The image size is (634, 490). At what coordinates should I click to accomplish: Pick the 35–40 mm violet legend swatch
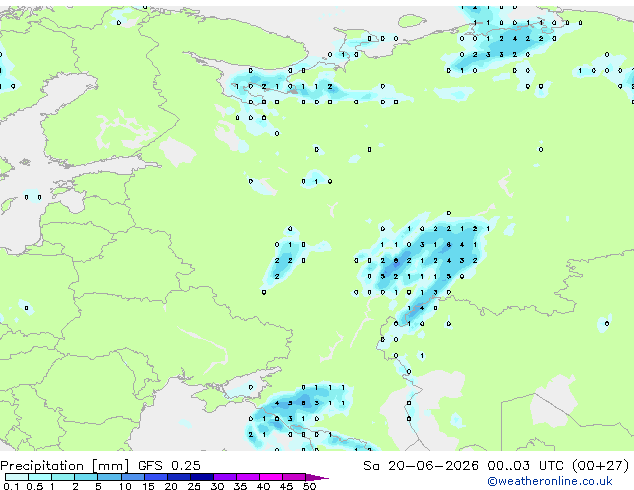(x=248, y=477)
